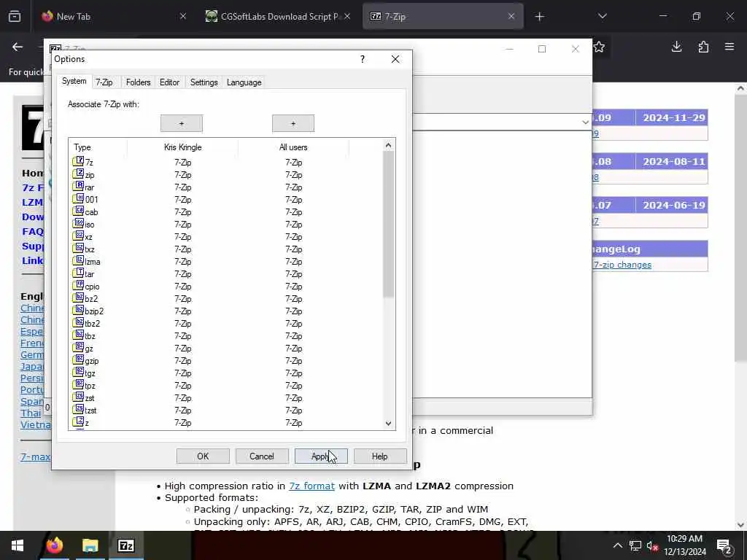Switch to the Folders tab
Image resolution: width=747 pixels, height=560 pixels.
(x=138, y=82)
